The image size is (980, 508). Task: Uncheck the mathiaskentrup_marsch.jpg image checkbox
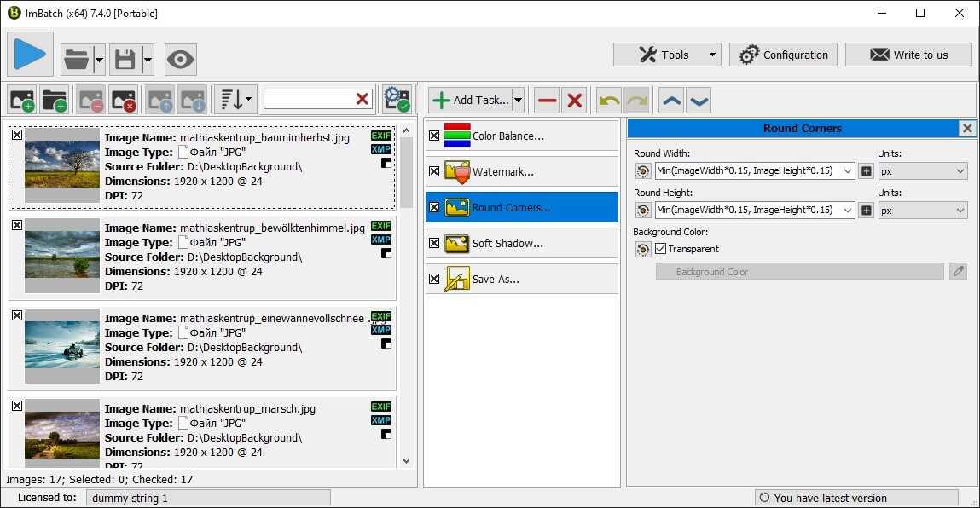coord(17,406)
